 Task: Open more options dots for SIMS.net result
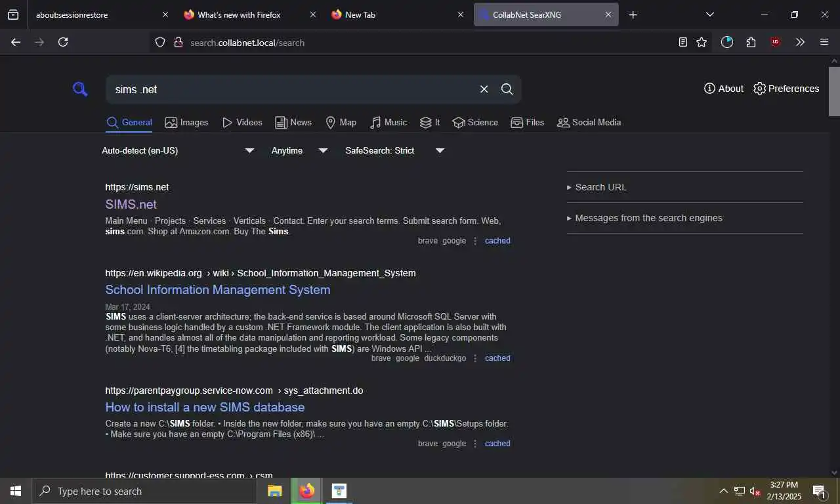[475, 241]
